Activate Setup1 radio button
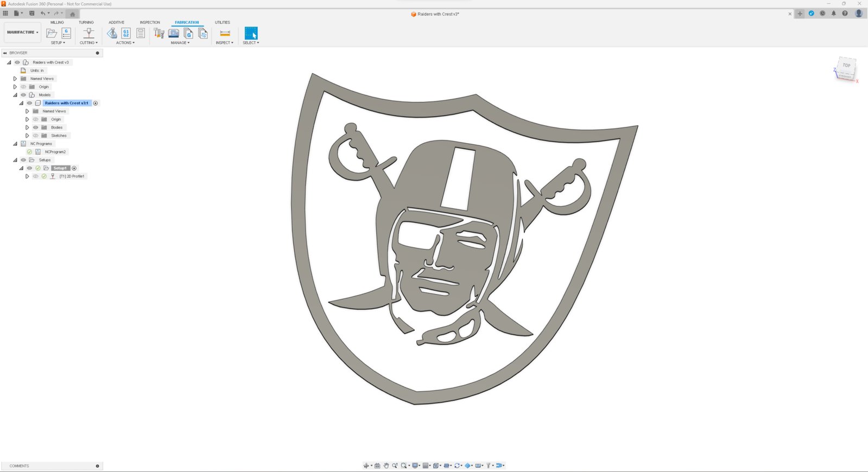Screen dimensions: 868x472 pyautogui.click(x=74, y=168)
